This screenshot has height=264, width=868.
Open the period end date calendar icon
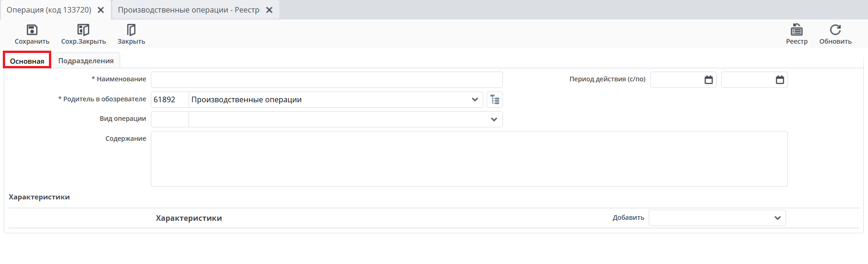(780, 80)
